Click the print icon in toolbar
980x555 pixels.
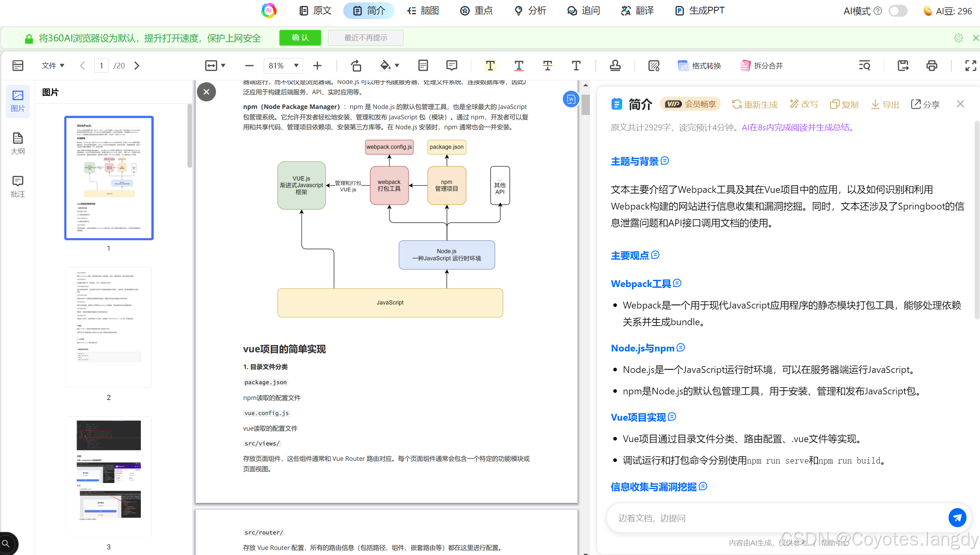click(931, 66)
